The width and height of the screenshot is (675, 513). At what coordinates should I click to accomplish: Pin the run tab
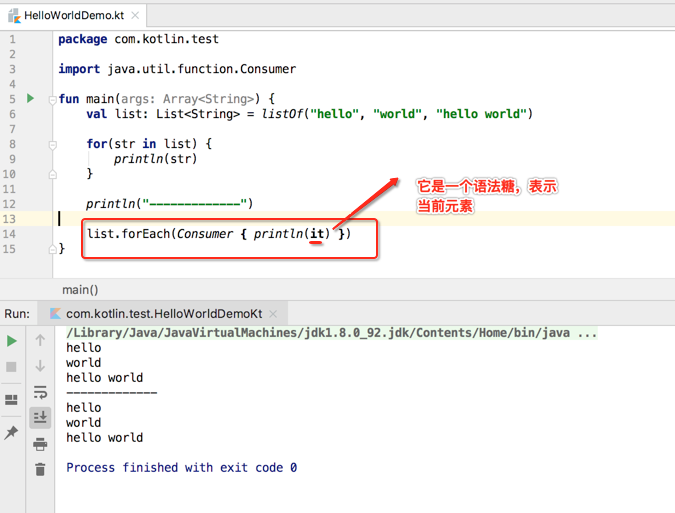click(x=11, y=433)
